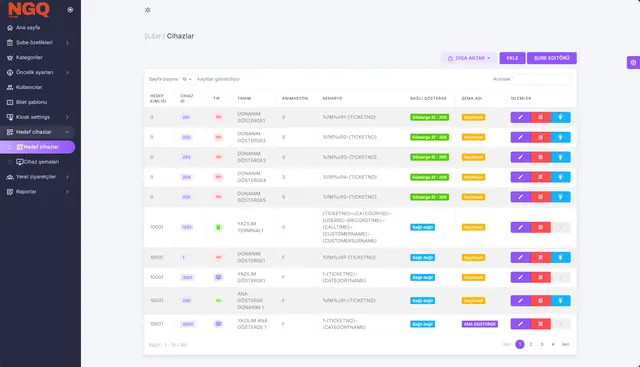Click the EKLE button

point(512,58)
